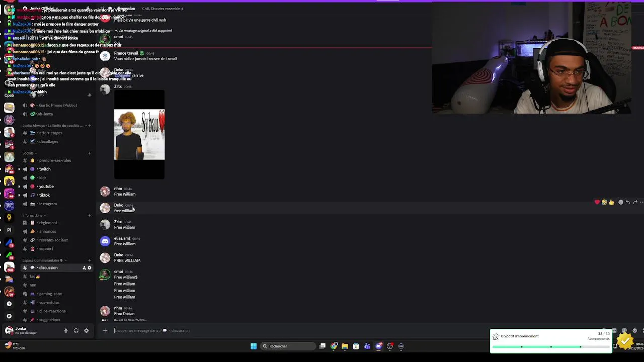
Task: Open Task View on taskbar
Action: point(323,346)
